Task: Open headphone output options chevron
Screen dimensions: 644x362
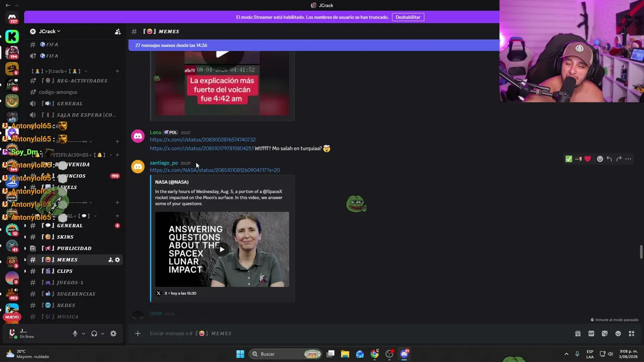Action: 103,333
